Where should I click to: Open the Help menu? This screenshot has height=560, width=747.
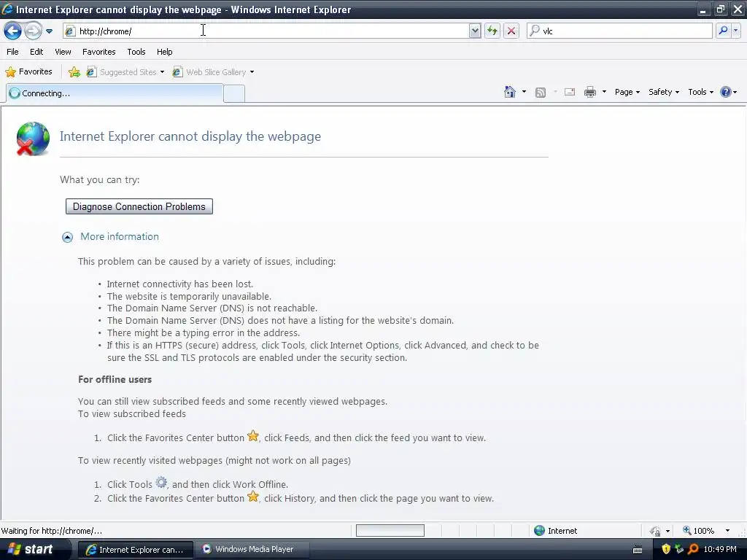coord(164,52)
